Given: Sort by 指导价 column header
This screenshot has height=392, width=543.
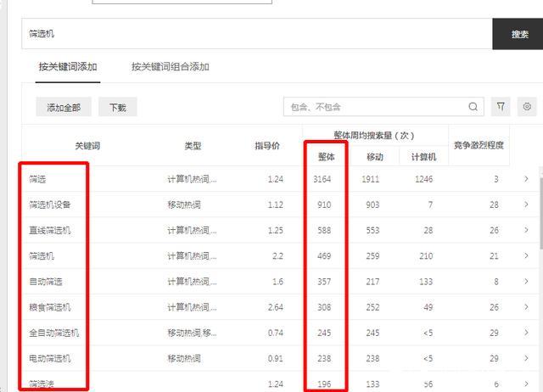Looking at the screenshot, I should pyautogui.click(x=267, y=146).
